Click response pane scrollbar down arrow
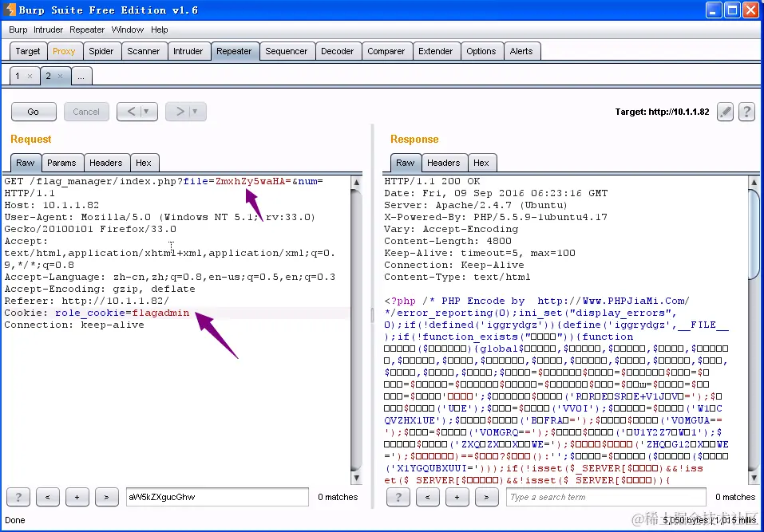The image size is (764, 532). [754, 478]
